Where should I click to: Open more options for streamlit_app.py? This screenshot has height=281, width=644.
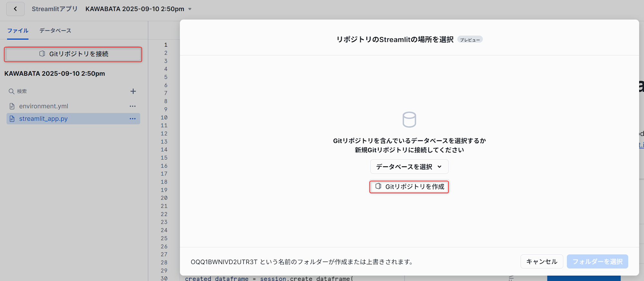(x=133, y=119)
